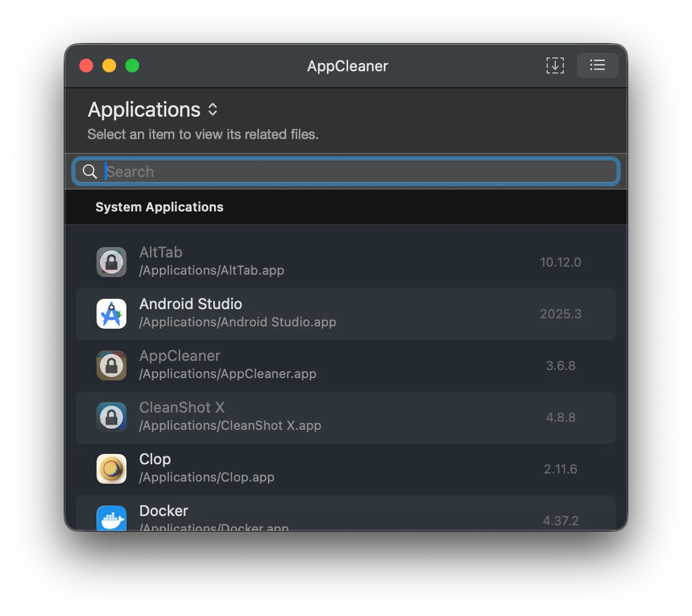Select the Android Studio name text
692x616 pixels.
[x=191, y=304]
